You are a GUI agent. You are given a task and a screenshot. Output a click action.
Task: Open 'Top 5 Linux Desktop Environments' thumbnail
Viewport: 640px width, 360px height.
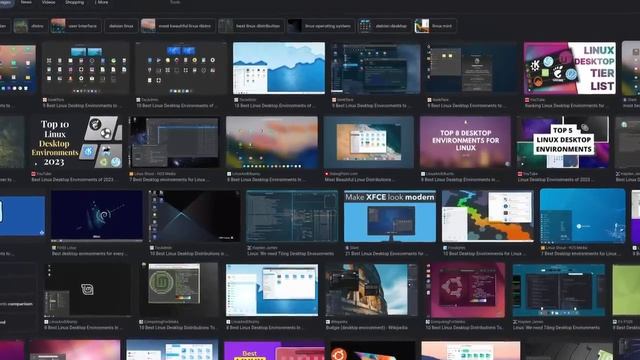point(562,142)
